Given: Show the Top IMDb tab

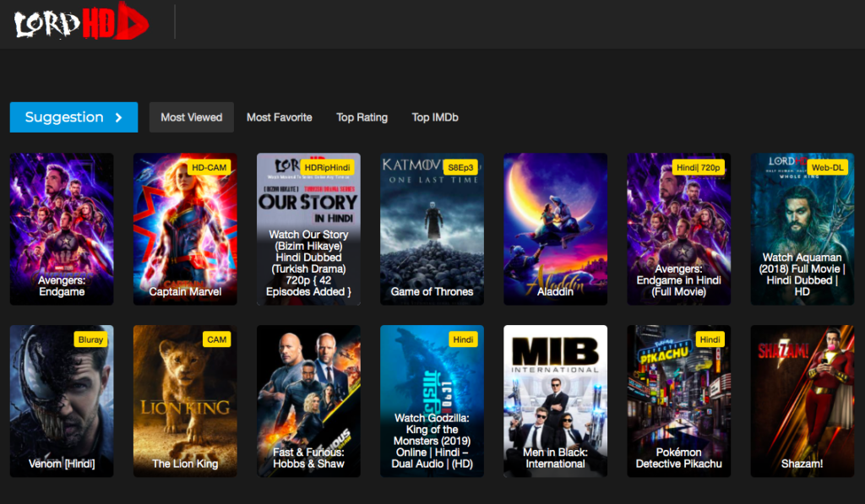Looking at the screenshot, I should coord(435,117).
